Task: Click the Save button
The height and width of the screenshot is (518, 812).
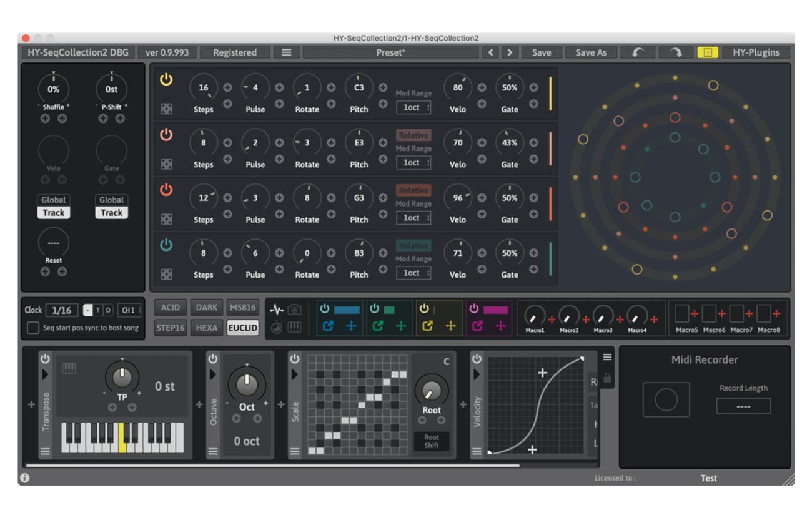Action: tap(542, 52)
